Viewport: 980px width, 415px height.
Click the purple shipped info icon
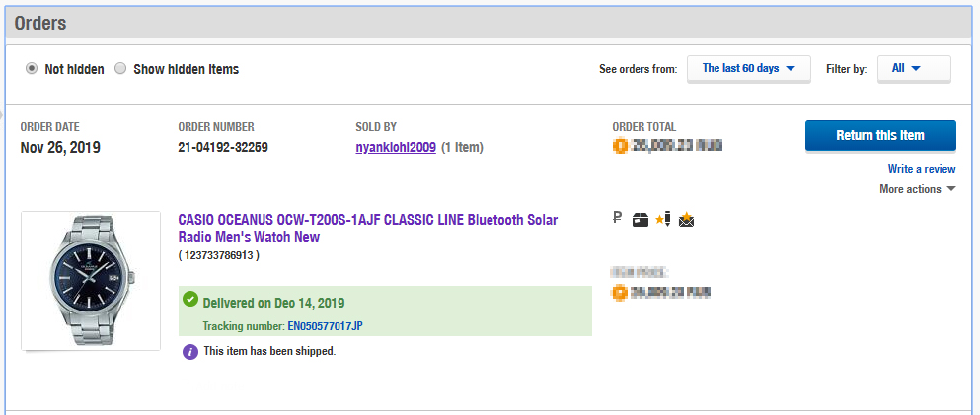(x=190, y=351)
